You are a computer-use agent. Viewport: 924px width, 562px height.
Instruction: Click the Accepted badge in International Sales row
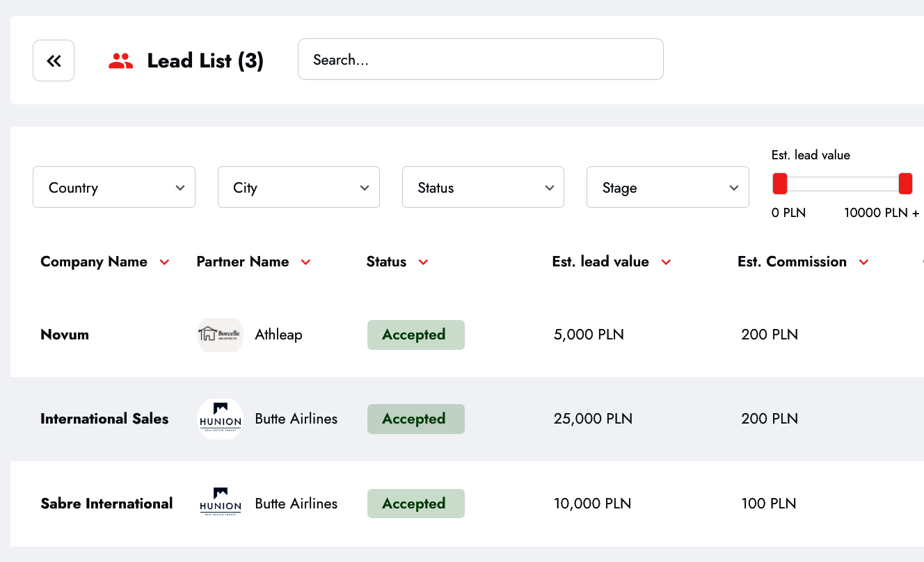click(415, 419)
